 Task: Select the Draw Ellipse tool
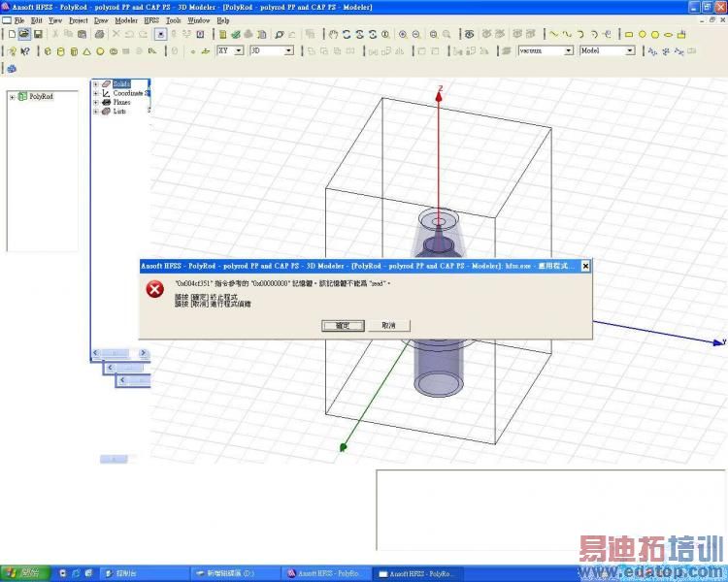pos(668,34)
